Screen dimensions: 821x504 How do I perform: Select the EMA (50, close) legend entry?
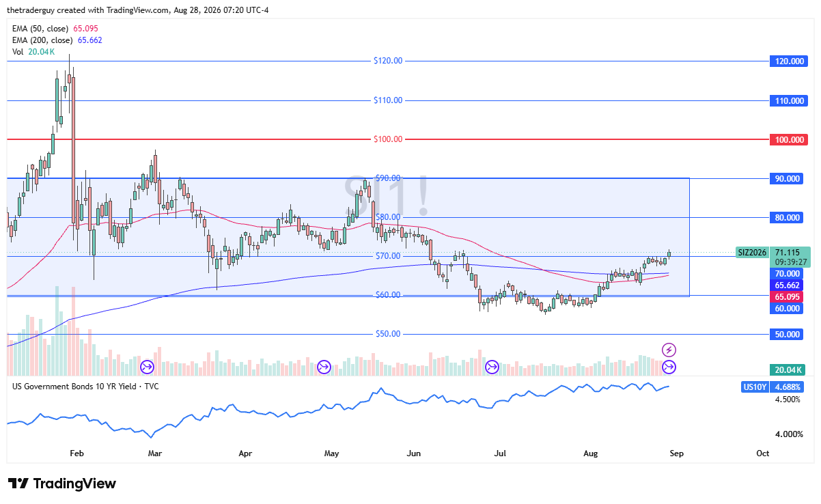(x=55, y=29)
